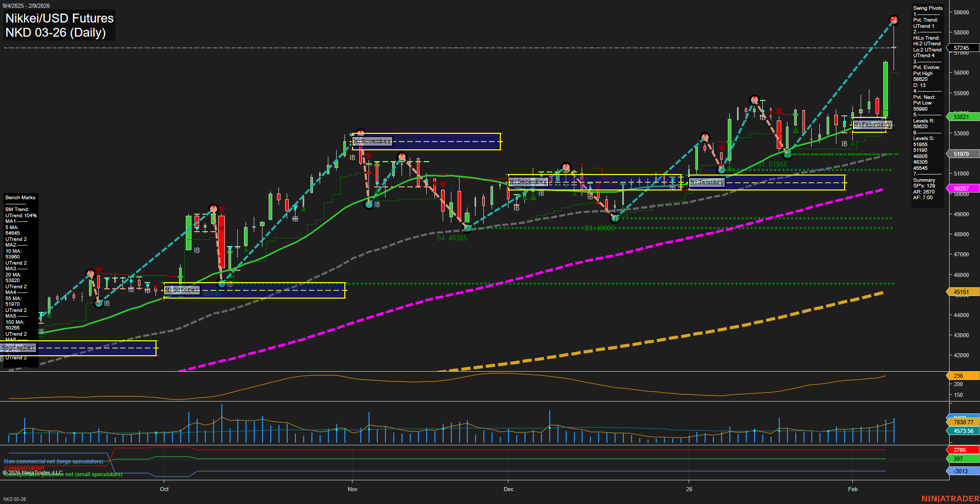
Task: Collapse the Swing Pivots summary panel
Action: 927,8
